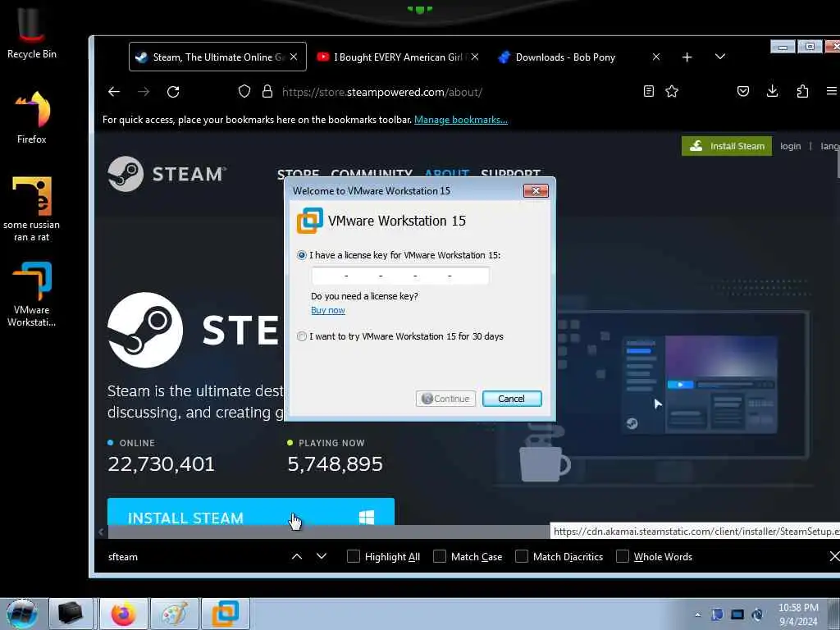Click the VMware license key field
The image size is (840, 630).
400,276
